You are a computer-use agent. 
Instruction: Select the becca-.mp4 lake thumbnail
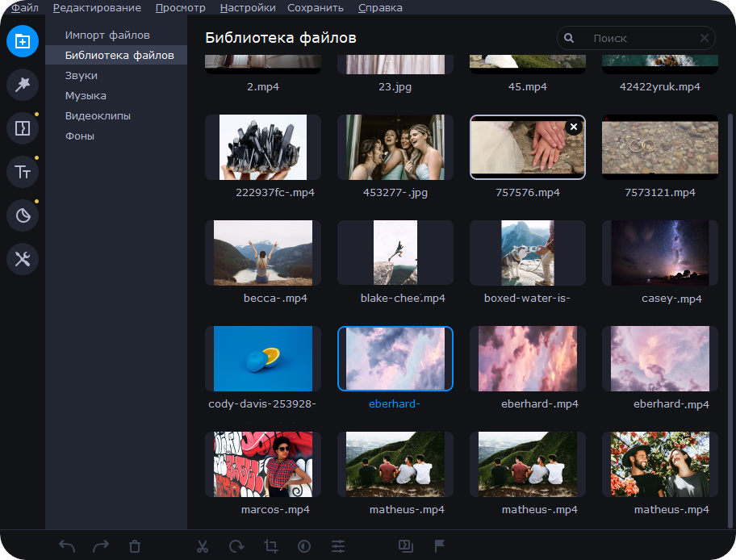(x=263, y=253)
